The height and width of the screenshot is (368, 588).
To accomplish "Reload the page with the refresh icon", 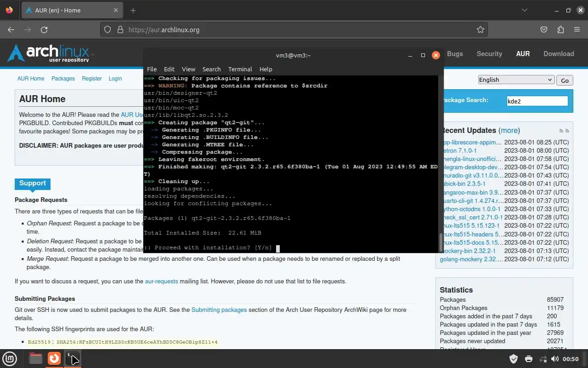I will coord(44,29).
